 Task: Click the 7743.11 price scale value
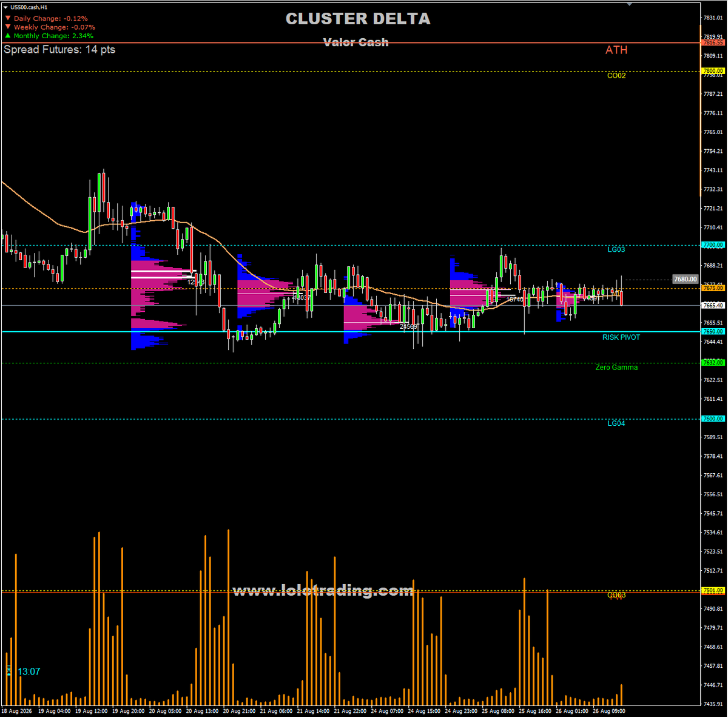pos(713,170)
